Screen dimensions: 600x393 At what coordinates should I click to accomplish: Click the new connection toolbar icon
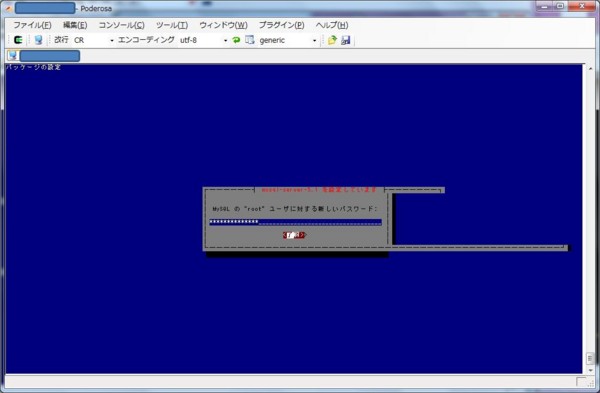(x=18, y=40)
